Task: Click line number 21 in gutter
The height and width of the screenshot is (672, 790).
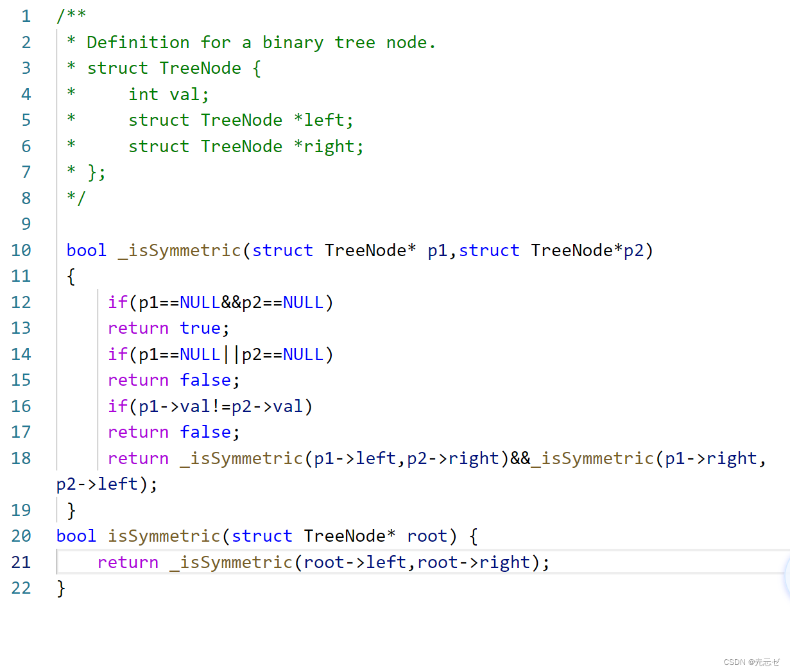Action: (21, 562)
